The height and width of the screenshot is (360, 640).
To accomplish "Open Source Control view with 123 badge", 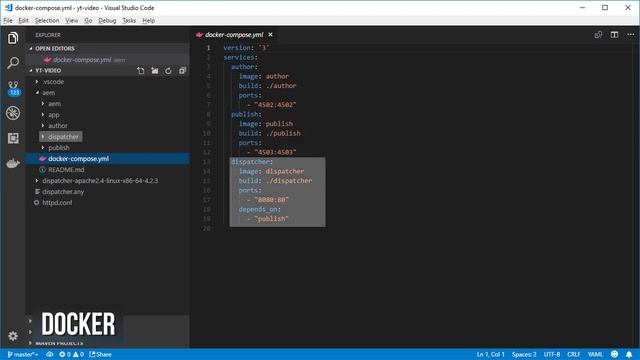I will 13,88.
